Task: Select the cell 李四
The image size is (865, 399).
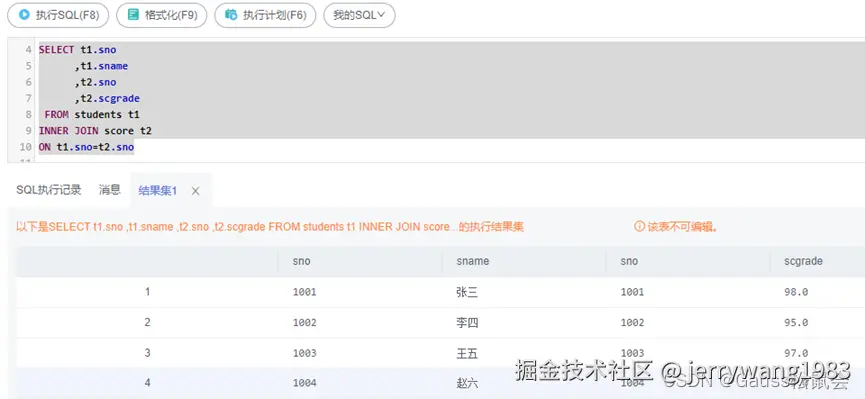Action: pyautogui.click(x=467, y=322)
